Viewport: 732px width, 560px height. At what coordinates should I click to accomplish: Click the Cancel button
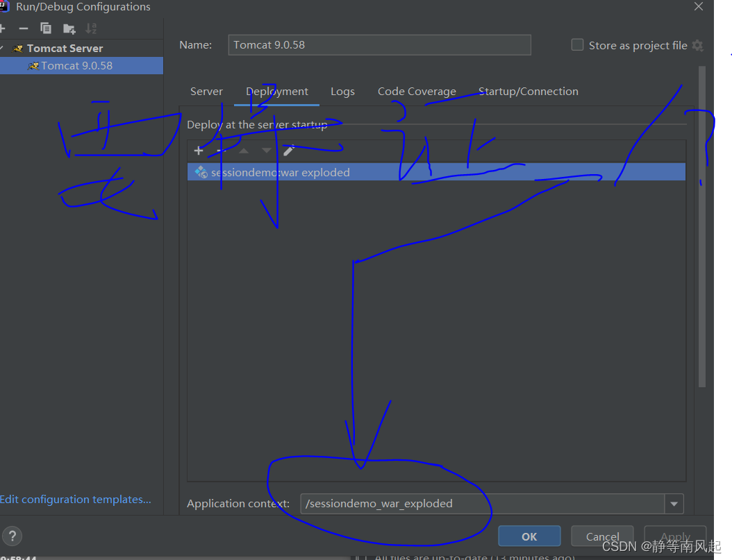click(602, 536)
